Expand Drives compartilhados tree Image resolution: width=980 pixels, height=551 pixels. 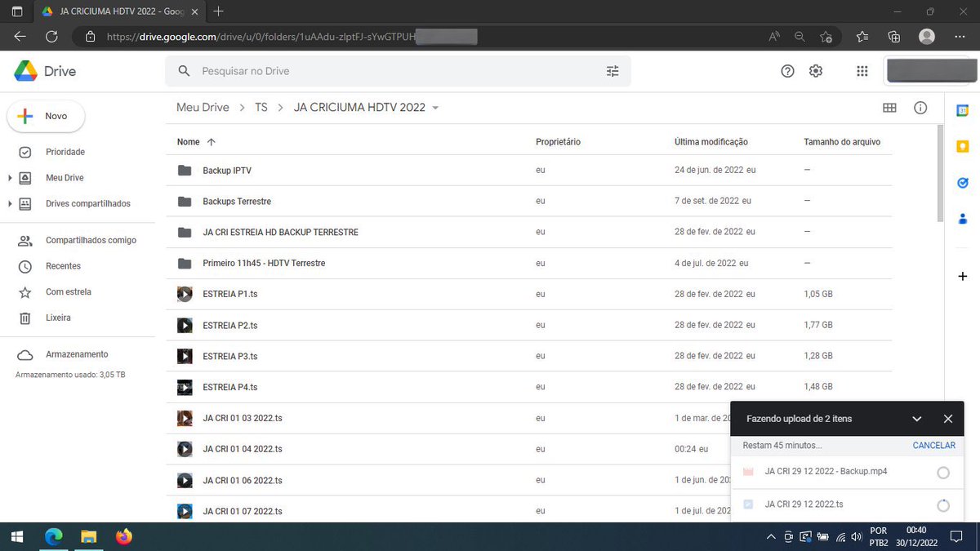tap(10, 204)
